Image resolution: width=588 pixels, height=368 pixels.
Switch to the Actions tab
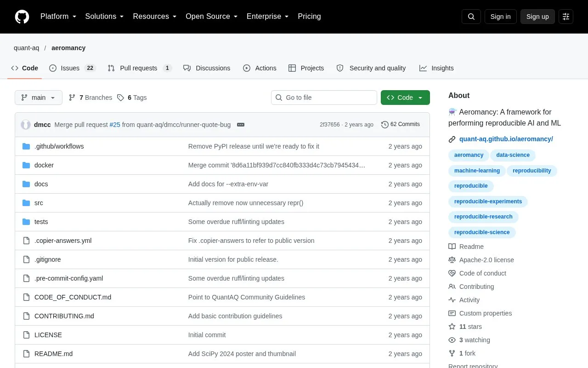[260, 68]
